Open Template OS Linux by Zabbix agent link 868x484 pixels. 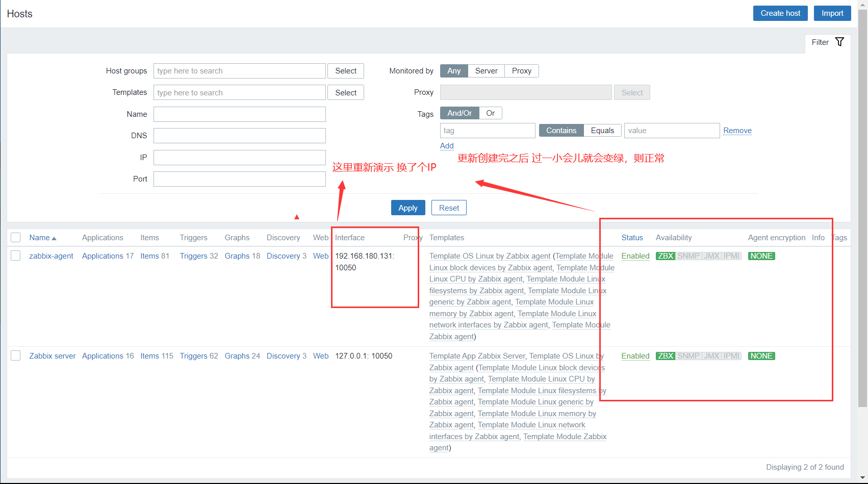pos(490,256)
